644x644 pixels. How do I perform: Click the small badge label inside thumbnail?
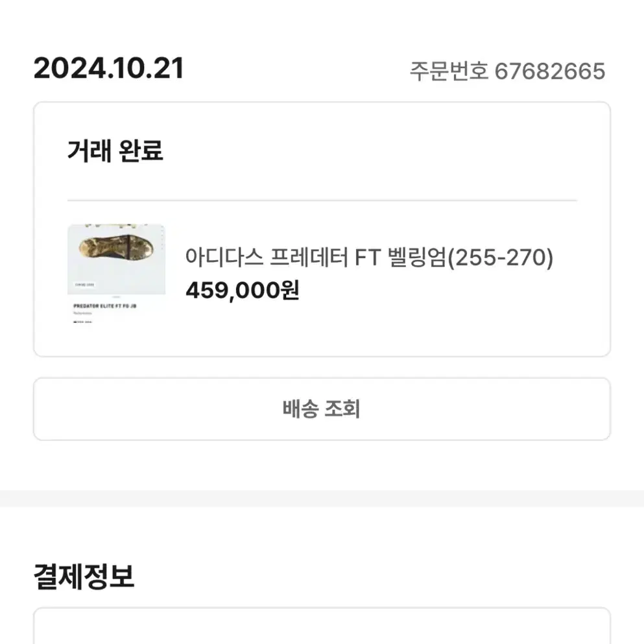pyautogui.click(x=84, y=285)
